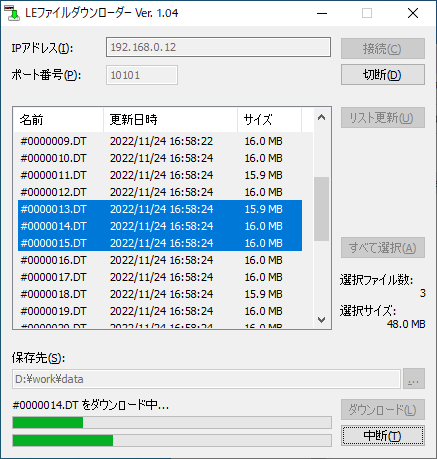This screenshot has width=437, height=459.
Task: Select file #0000019.DT in the list
Action: [160, 311]
